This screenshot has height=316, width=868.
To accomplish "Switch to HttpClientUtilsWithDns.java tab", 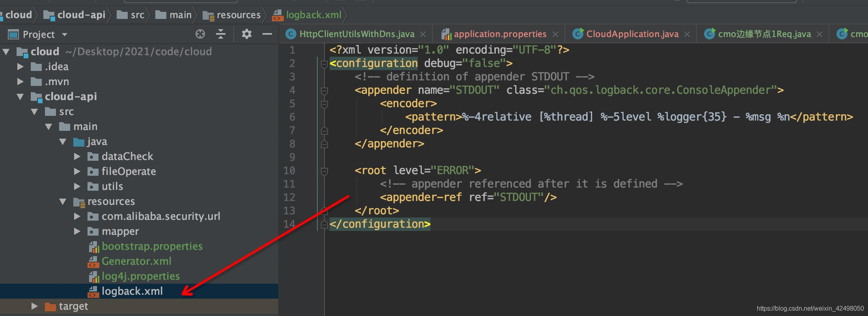I will (x=357, y=34).
